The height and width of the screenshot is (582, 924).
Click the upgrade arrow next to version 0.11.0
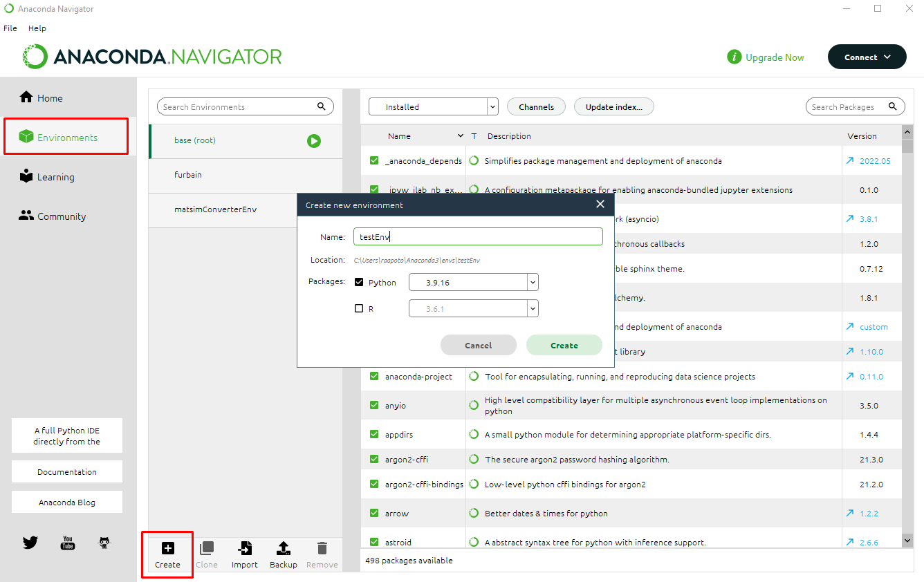click(x=849, y=376)
